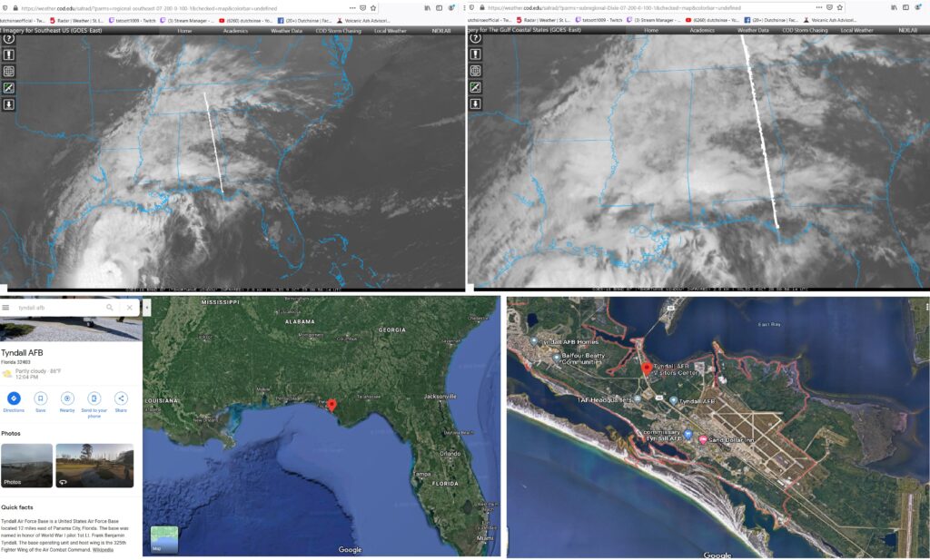The width and height of the screenshot is (930, 560).
Task: Bookmark the left page with the star icon
Action: click(x=373, y=7)
